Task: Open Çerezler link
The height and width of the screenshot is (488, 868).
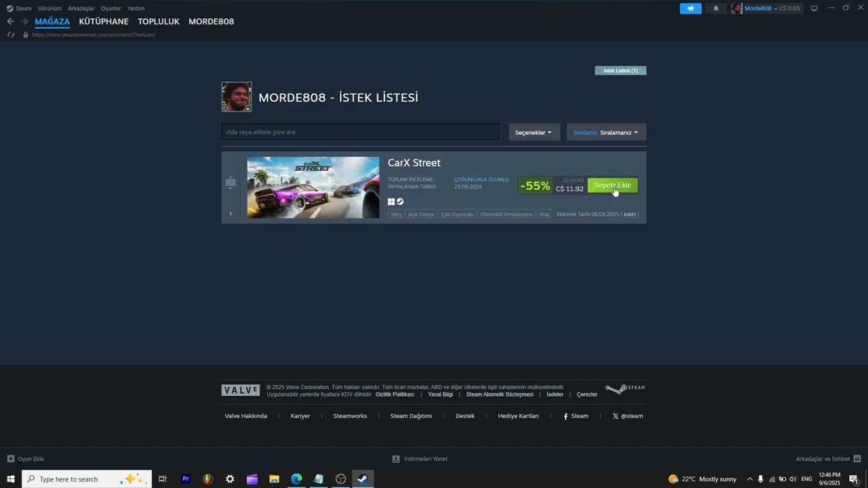Action: 587,394
